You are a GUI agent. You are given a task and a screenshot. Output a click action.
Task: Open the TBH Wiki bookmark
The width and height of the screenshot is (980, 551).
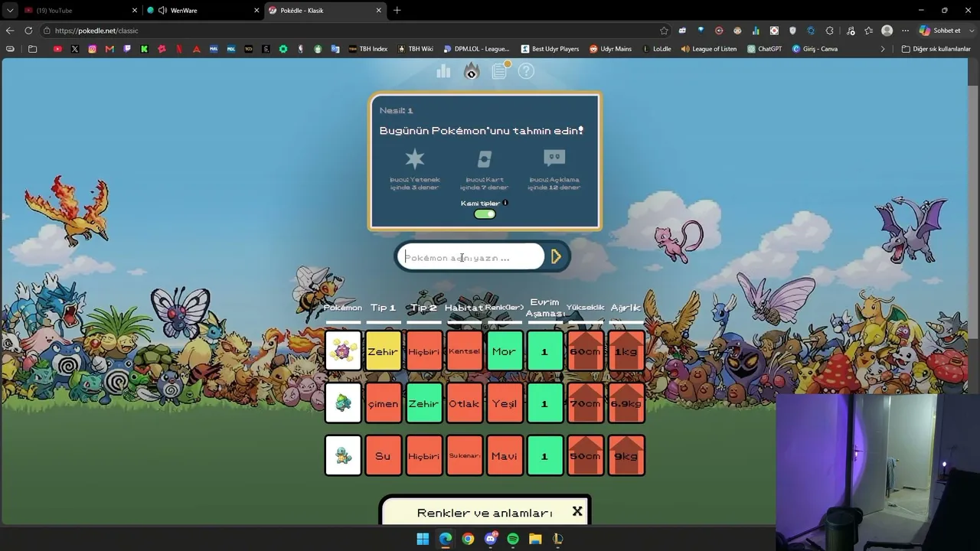(416, 49)
